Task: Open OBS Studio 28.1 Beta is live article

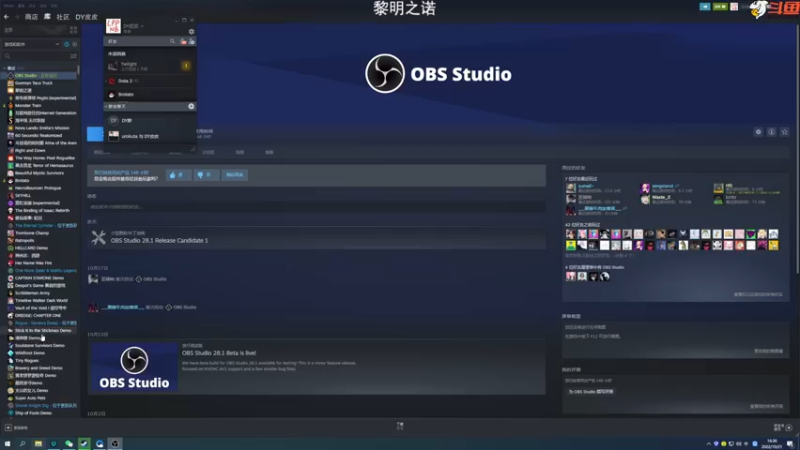Action: [x=219, y=353]
